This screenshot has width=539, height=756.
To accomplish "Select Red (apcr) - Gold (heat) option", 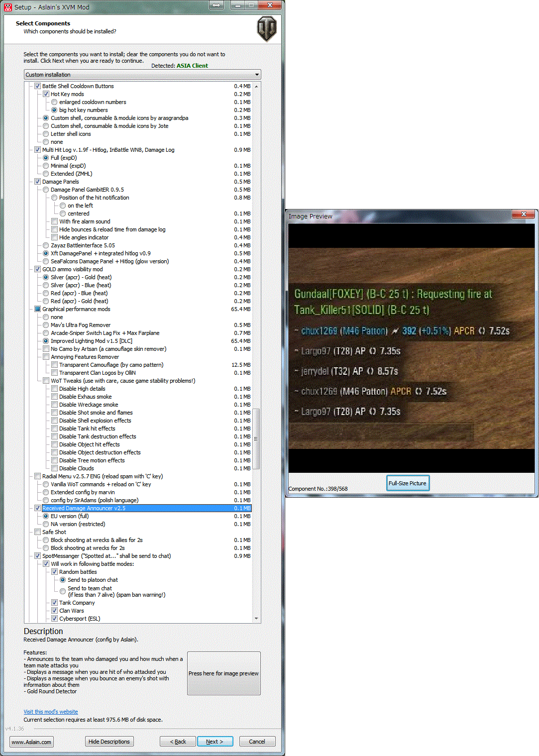I will [46, 301].
